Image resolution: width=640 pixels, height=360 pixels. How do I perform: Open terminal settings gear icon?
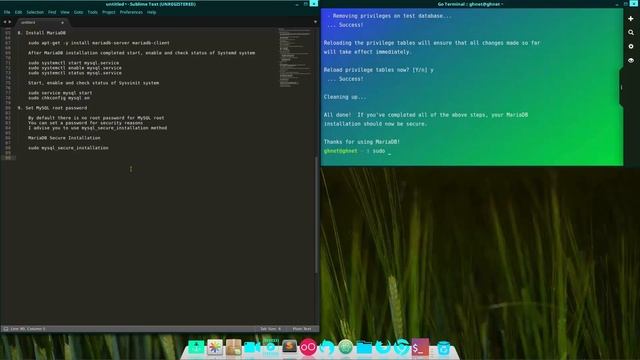click(631, 47)
